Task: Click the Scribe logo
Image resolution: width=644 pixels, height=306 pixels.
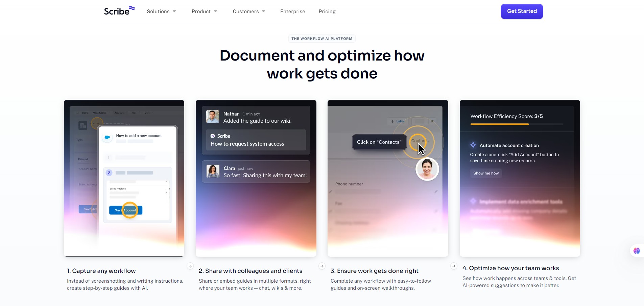Action: pyautogui.click(x=119, y=10)
